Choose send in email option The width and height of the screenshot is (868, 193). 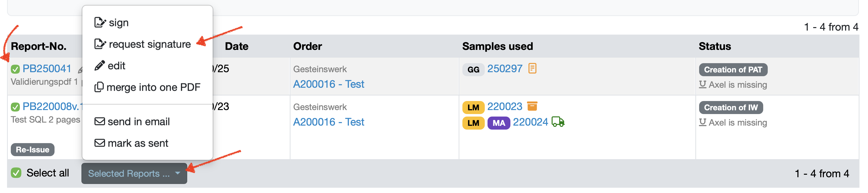(x=132, y=122)
